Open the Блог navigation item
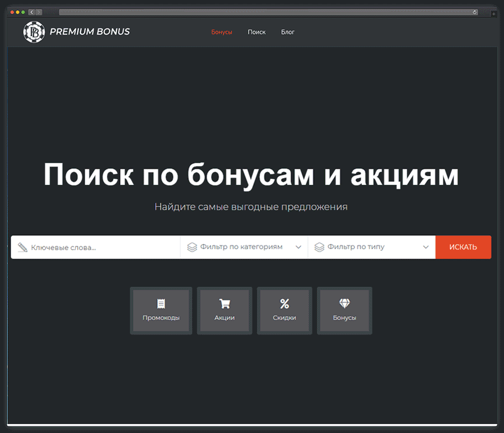The image size is (504, 433). [x=288, y=32]
